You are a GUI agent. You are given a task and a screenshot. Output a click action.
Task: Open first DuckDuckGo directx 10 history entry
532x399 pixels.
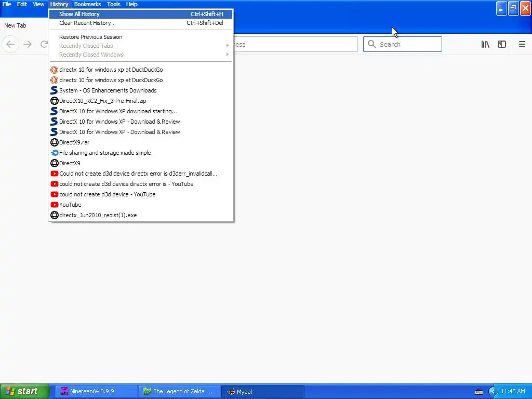141,70
